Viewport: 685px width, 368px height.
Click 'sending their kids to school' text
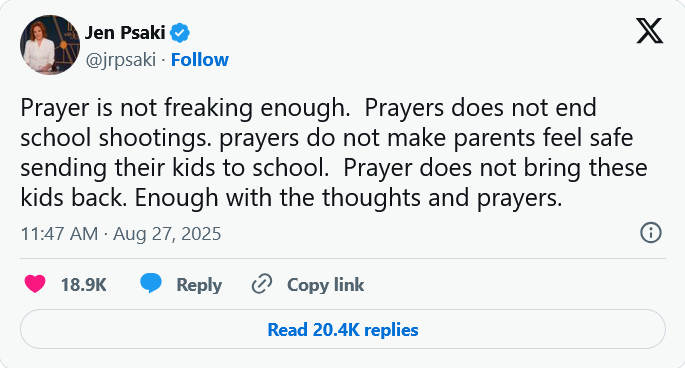pyautogui.click(x=175, y=168)
